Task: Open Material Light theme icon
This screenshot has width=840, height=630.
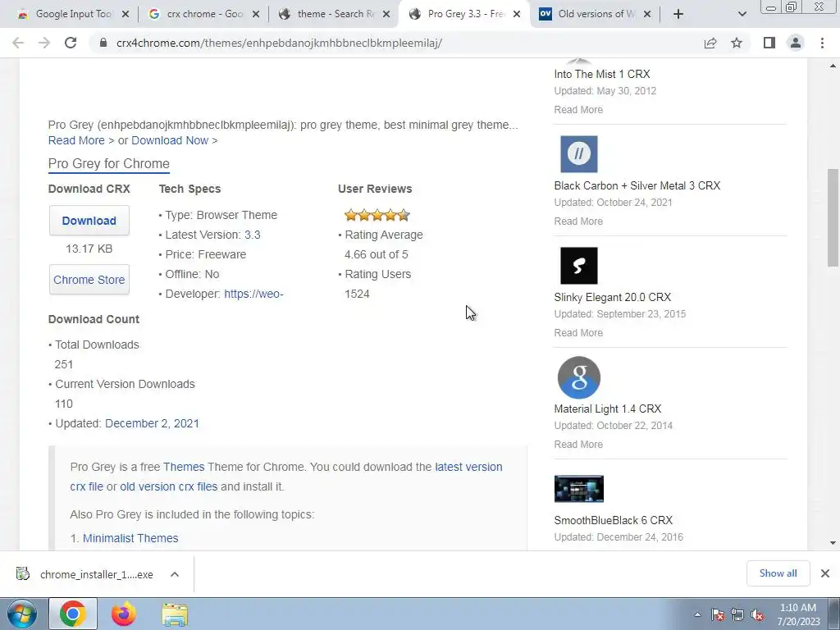Action: point(578,377)
